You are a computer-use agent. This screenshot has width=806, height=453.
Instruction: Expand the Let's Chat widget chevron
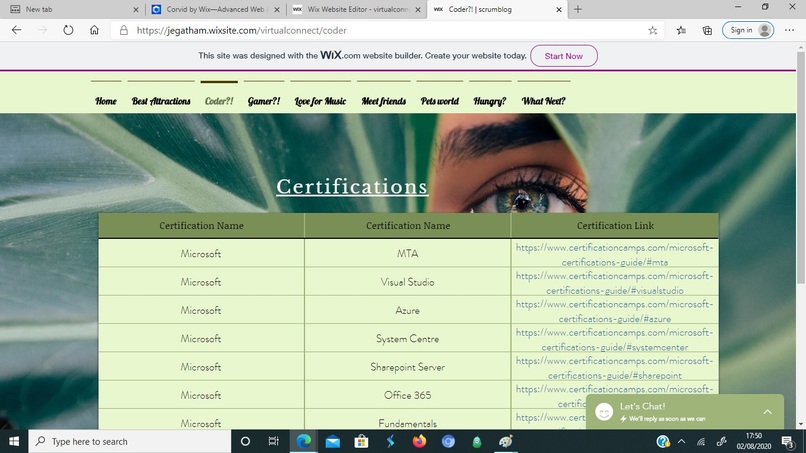(x=767, y=412)
